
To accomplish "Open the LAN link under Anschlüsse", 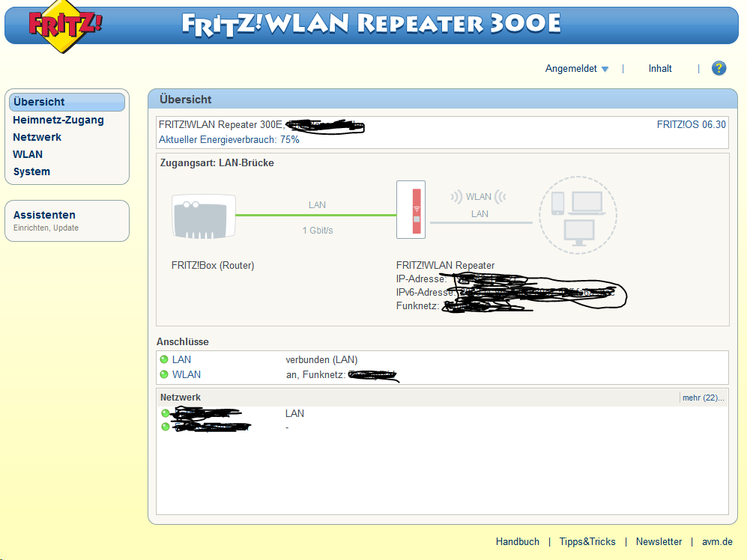I will 181,359.
